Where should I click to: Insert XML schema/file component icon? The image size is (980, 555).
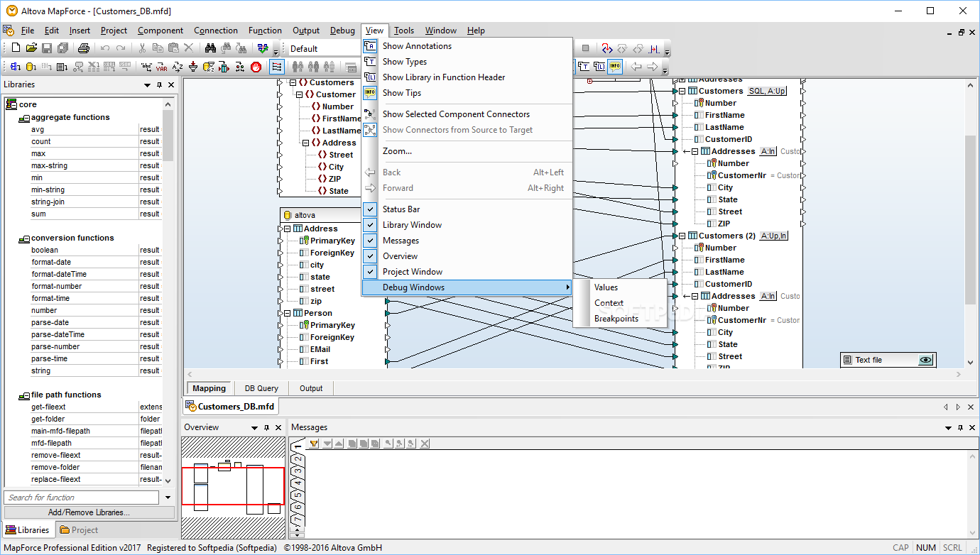(15, 67)
